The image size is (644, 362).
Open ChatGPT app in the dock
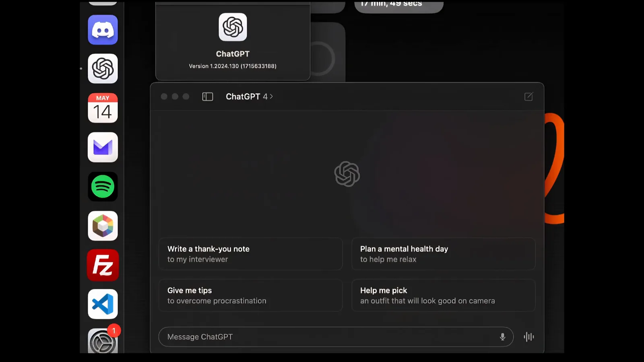tap(103, 68)
